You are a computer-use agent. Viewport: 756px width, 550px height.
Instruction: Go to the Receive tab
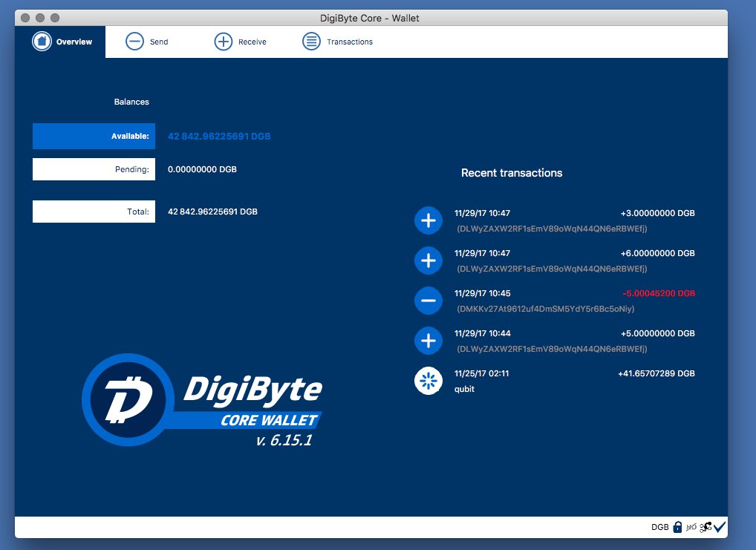240,42
